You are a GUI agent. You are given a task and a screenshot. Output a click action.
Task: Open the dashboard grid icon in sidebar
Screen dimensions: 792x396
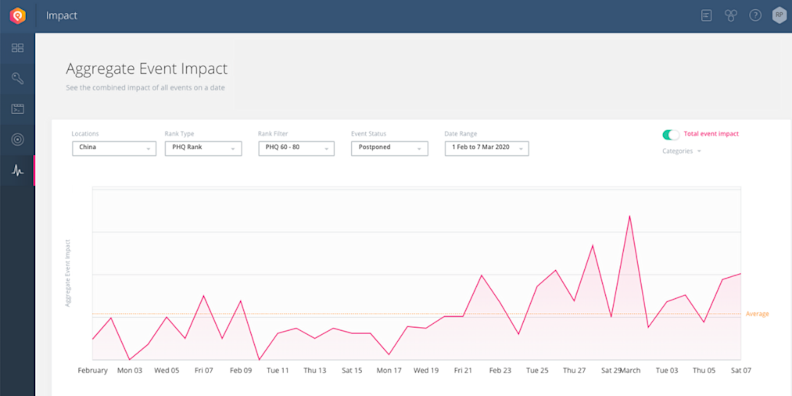point(18,48)
